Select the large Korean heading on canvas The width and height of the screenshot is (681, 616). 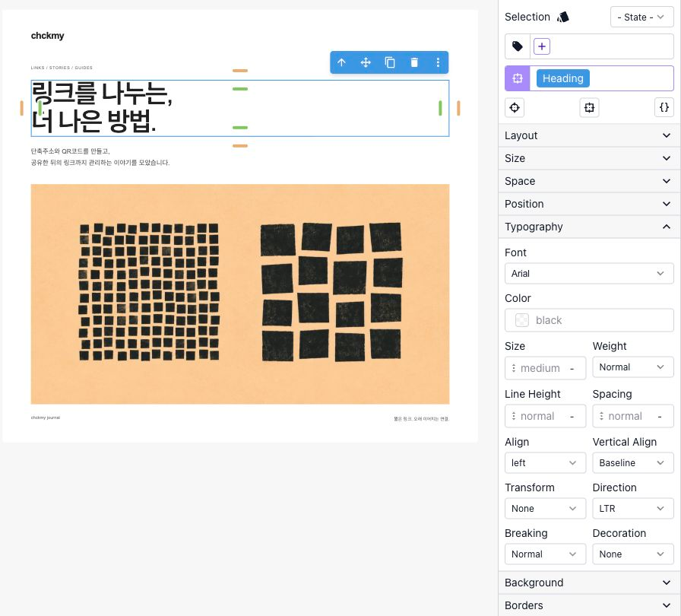pyautogui.click(x=239, y=108)
